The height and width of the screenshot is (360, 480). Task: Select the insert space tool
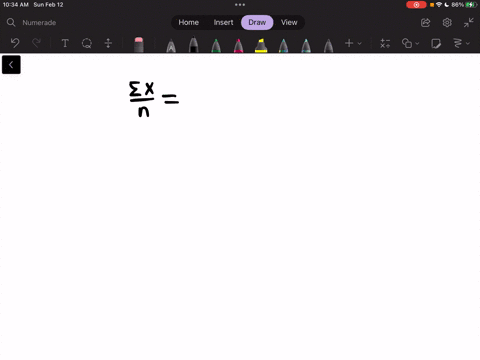[x=108, y=43]
